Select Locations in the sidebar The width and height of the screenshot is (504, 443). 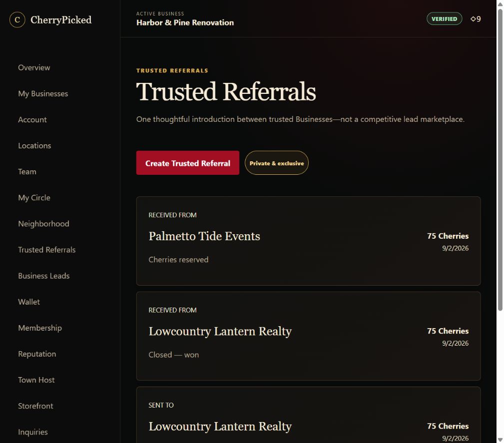[x=34, y=146]
